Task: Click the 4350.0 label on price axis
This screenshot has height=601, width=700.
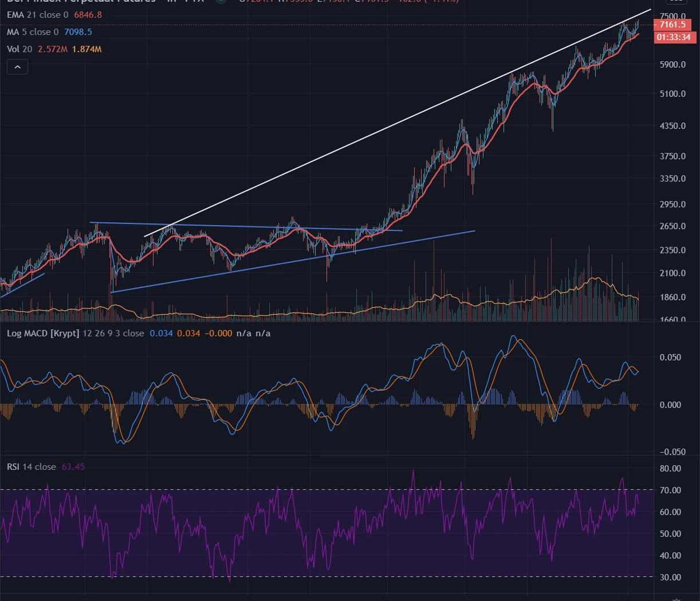Action: 673,126
